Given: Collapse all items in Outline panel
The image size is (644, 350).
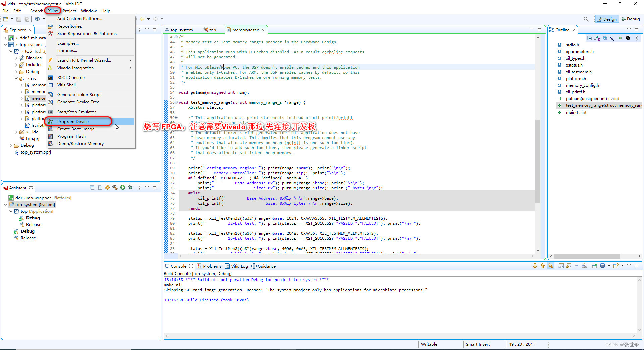Looking at the screenshot, I should pyautogui.click(x=589, y=38).
